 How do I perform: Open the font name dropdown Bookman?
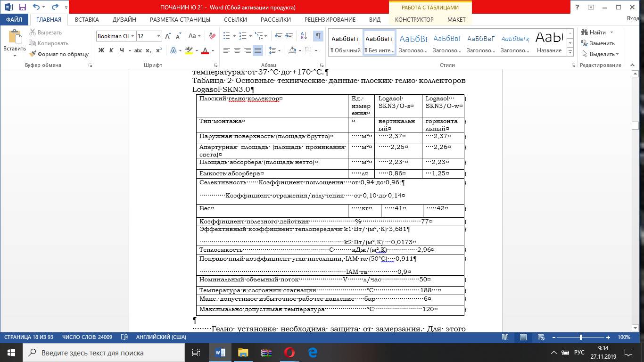click(x=133, y=36)
